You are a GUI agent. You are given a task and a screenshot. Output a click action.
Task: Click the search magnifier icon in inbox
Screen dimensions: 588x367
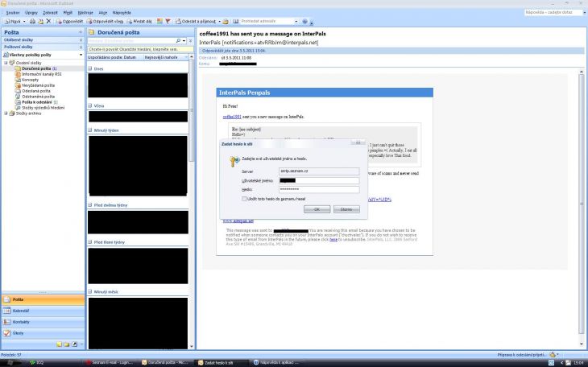[x=179, y=40]
